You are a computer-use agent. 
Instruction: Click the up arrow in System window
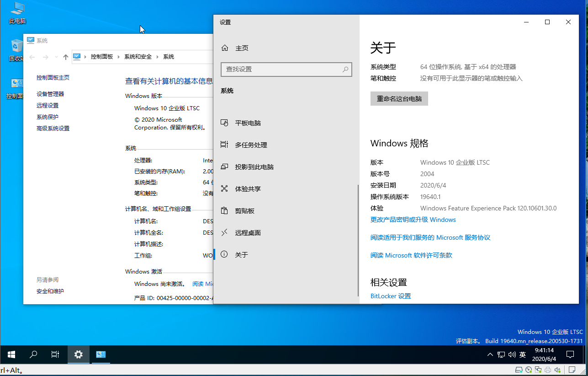click(66, 57)
